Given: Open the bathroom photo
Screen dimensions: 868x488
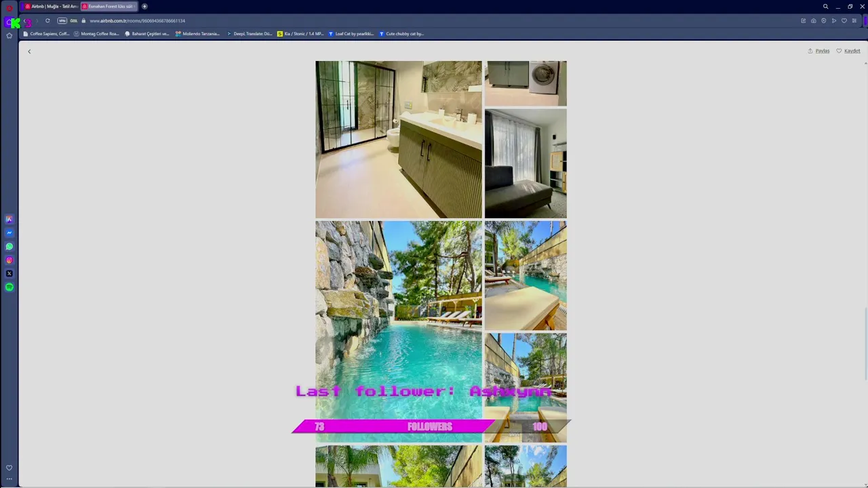Looking at the screenshot, I should pos(399,140).
